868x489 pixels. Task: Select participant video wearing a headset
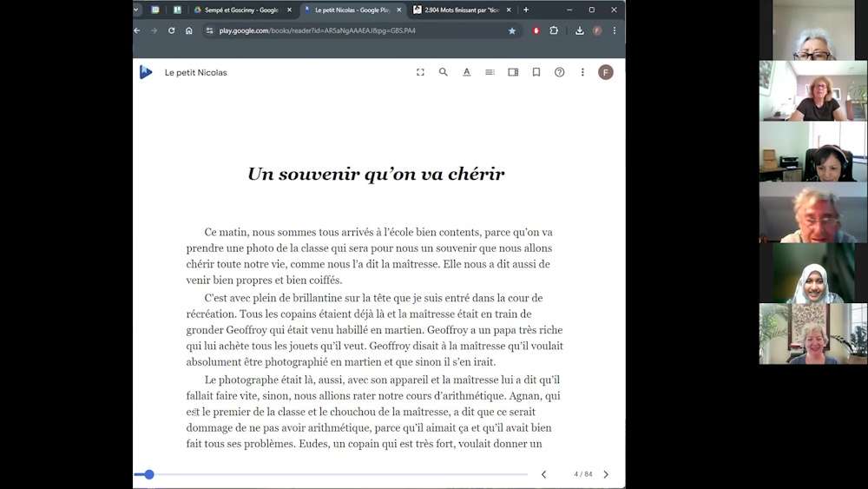pos(813,151)
